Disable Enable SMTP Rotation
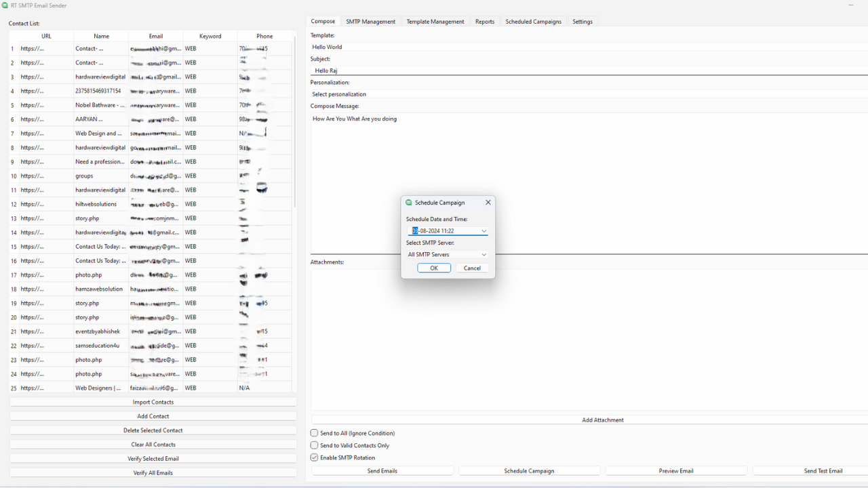This screenshot has height=488, width=868. [314, 457]
